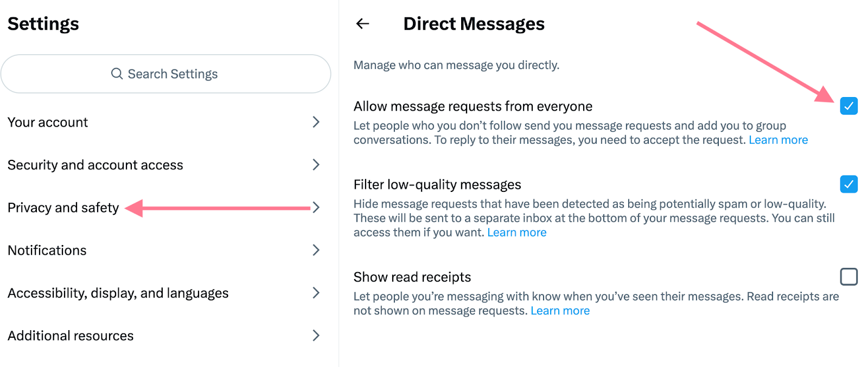The image size is (868, 367).
Task: Click Learn more under Show read receipts
Action: tap(560, 310)
